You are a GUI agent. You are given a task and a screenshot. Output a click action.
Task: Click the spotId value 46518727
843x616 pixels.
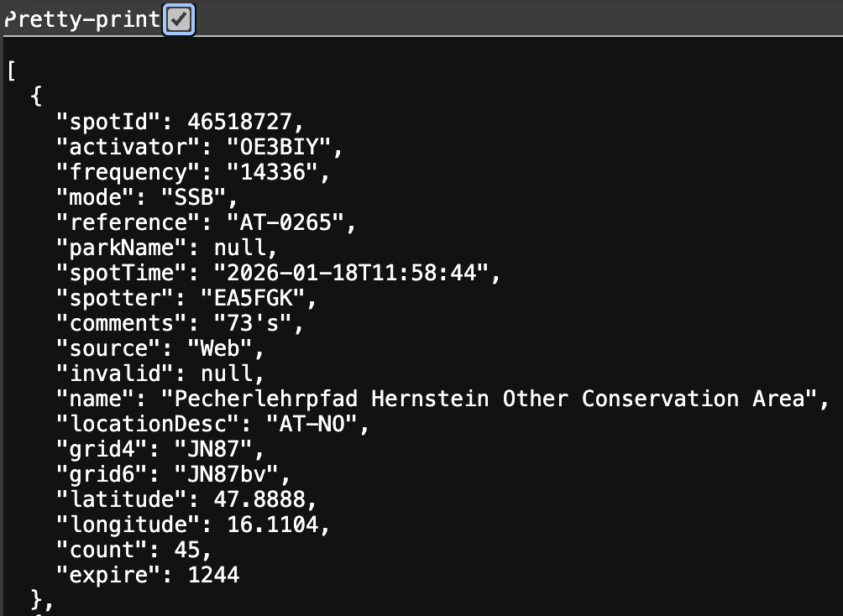(x=239, y=122)
